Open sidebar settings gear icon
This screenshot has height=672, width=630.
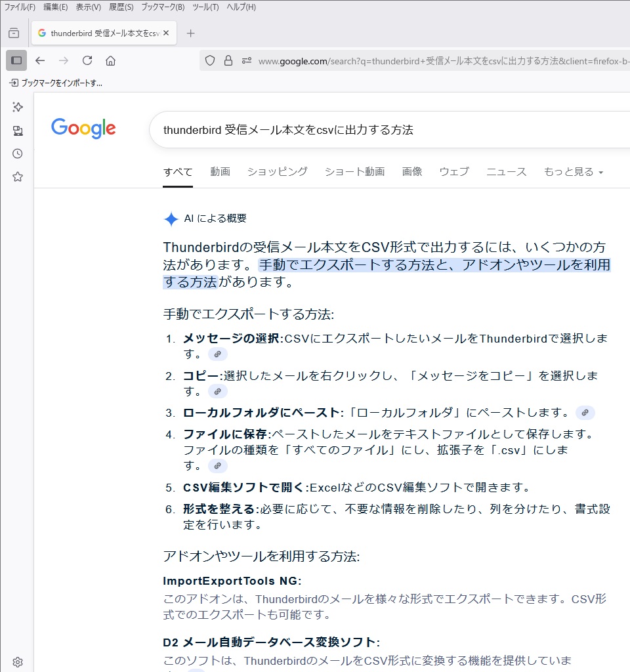tap(18, 661)
